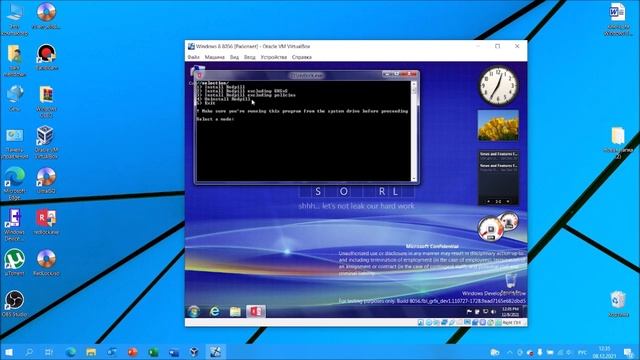
Task: Open the WinRAR archive desktop icon
Action: coord(46,101)
